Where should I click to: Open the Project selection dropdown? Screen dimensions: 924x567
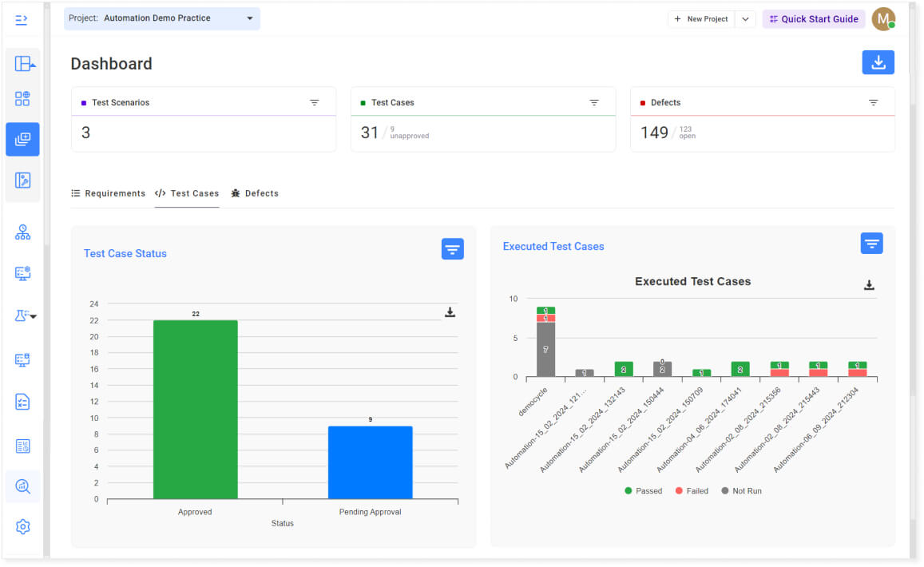(x=162, y=18)
